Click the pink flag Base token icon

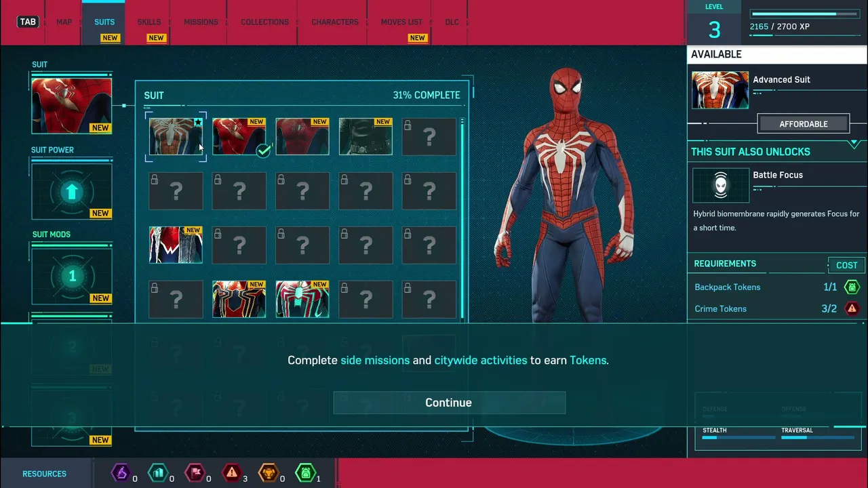195,472
